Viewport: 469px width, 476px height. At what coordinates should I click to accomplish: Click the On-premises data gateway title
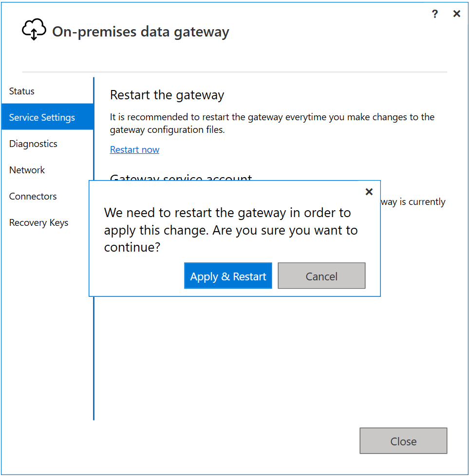pyautogui.click(x=141, y=32)
